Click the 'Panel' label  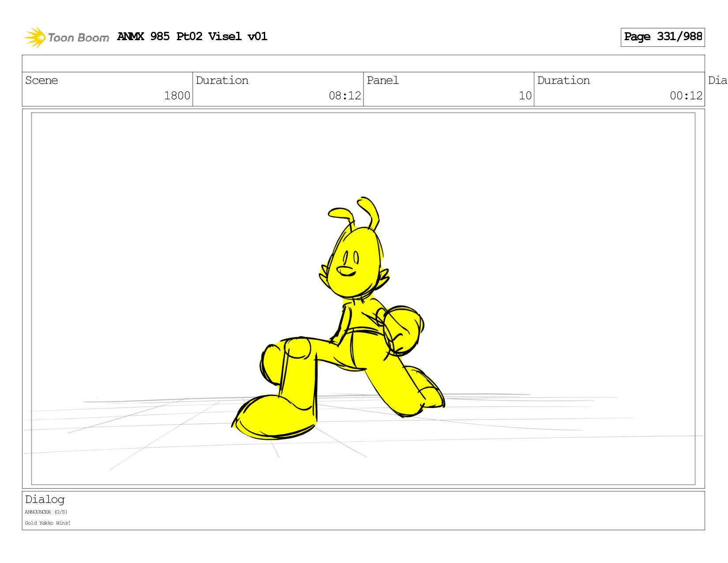tap(383, 80)
